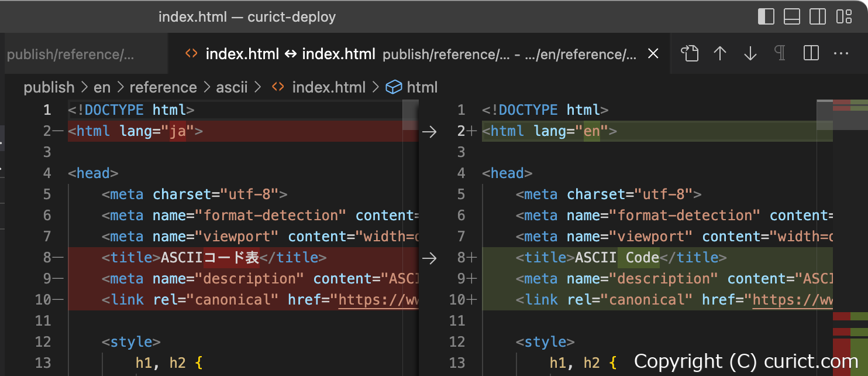Click the lang="ja" attribute text
The height and width of the screenshot is (376, 868).
157,131
